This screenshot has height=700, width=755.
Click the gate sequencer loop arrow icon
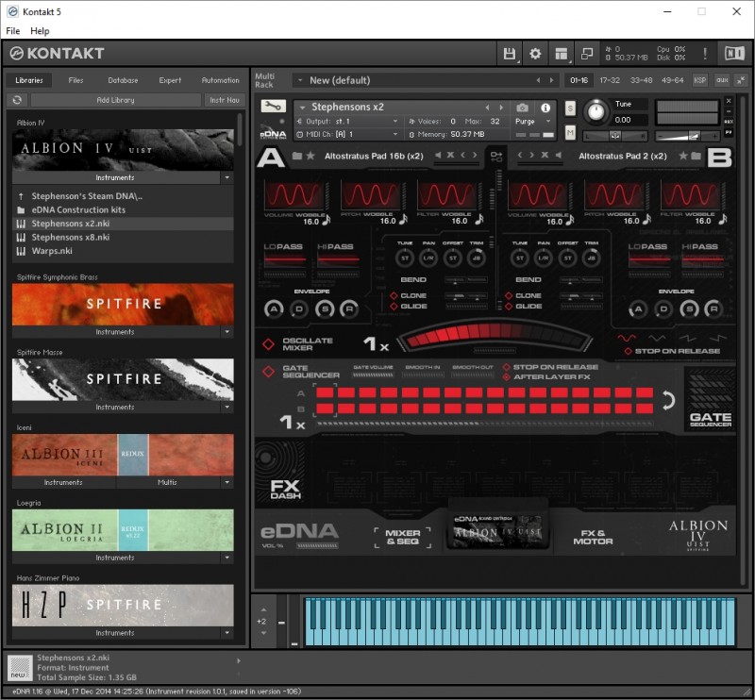pyautogui.click(x=668, y=400)
